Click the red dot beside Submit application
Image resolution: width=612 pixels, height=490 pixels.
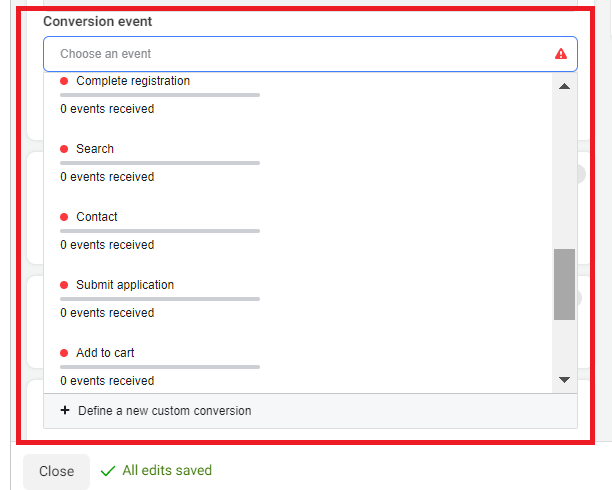coord(65,285)
